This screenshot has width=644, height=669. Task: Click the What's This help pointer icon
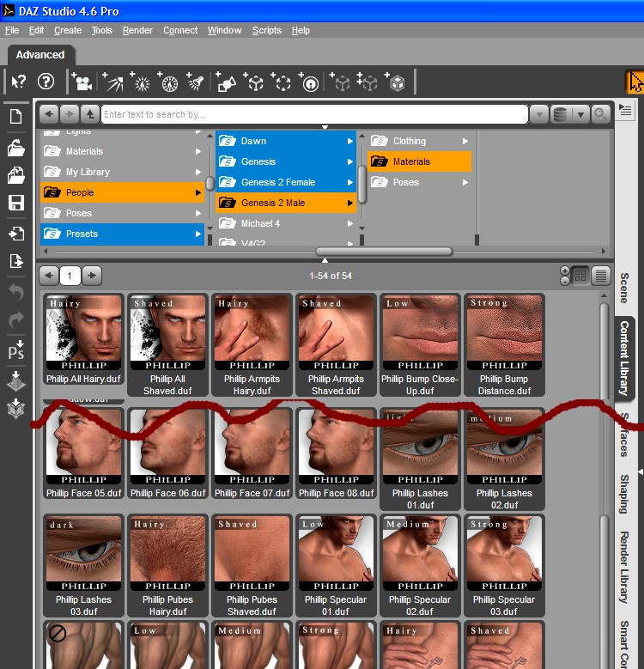(18, 82)
